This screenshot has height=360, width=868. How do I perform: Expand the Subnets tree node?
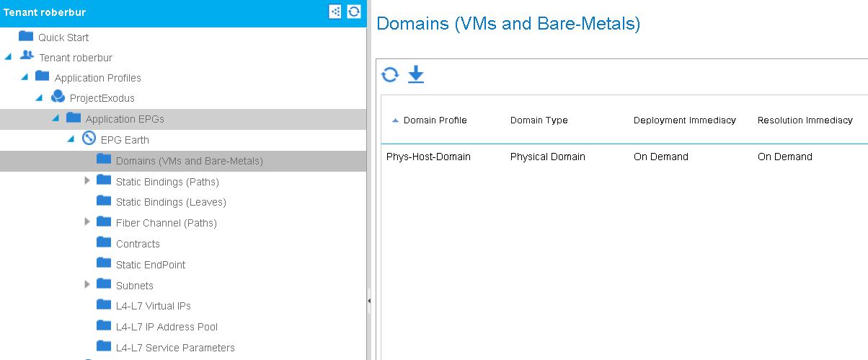(x=87, y=284)
